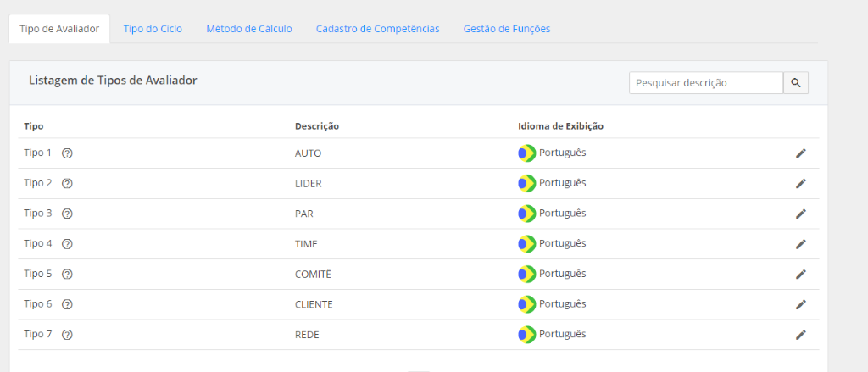The height and width of the screenshot is (372, 868).
Task: Select the Tipo de Avaliador tab
Action: [59, 29]
